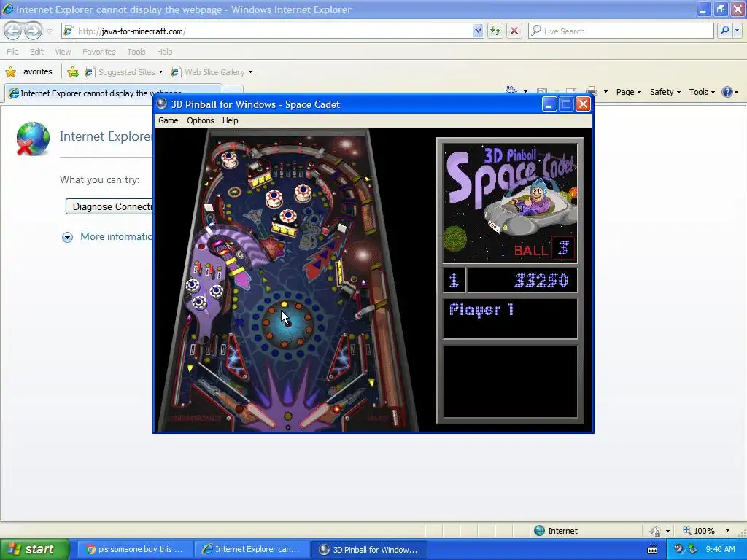Screen dimensions: 747x560
Task: Open the zoom level dropdown arrow
Action: (x=727, y=531)
